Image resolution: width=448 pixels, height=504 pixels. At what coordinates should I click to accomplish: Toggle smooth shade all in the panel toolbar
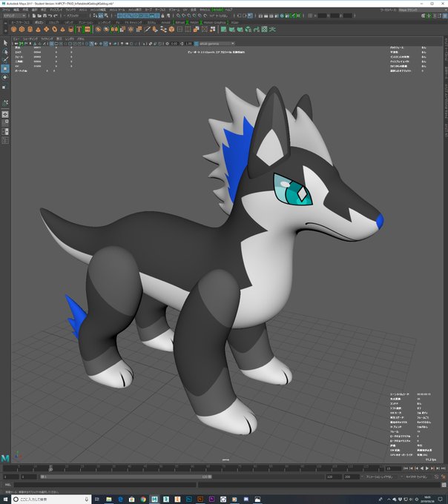click(92, 44)
